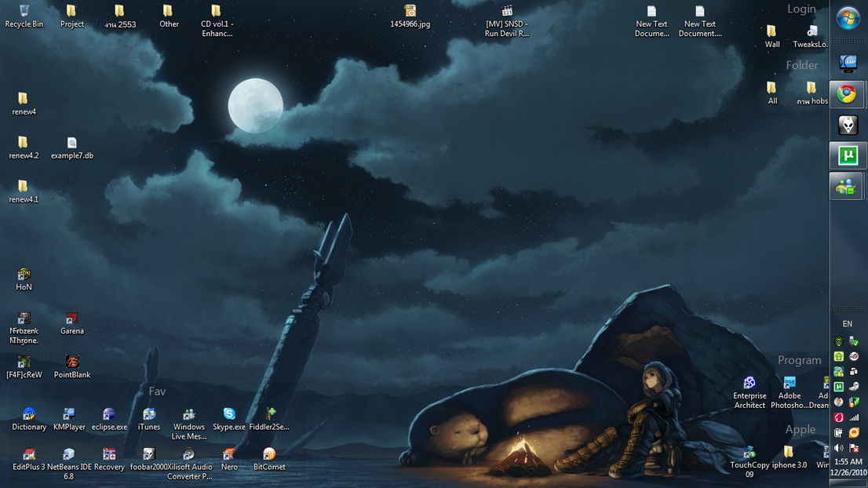Open the Recycle Bin desktop icon
868x488 pixels.
point(24,16)
